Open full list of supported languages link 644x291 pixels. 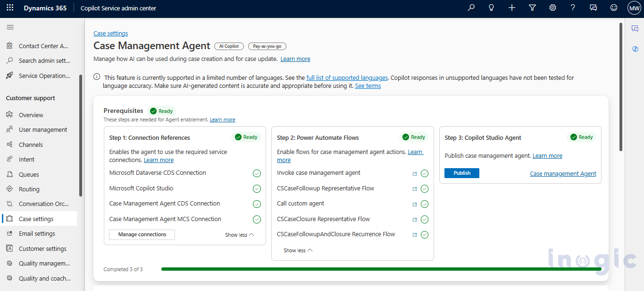click(347, 77)
